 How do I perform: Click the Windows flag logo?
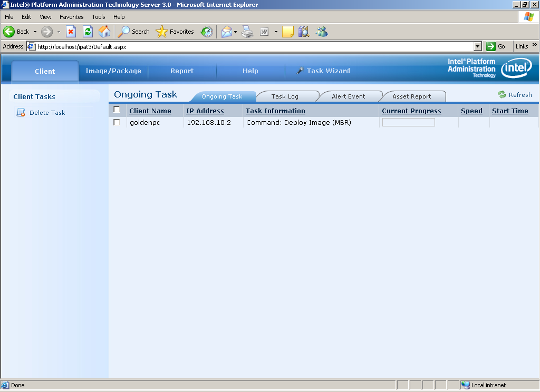point(529,16)
